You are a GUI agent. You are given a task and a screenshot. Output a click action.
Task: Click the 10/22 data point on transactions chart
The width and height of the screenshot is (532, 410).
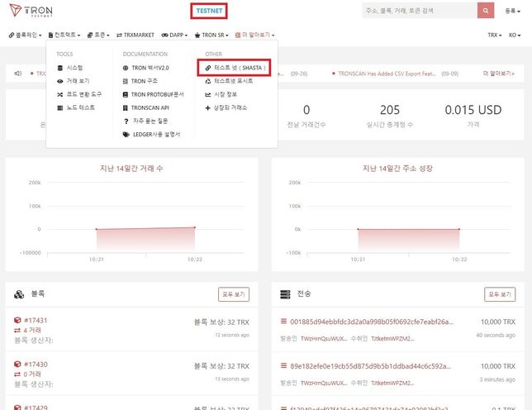coord(195,227)
